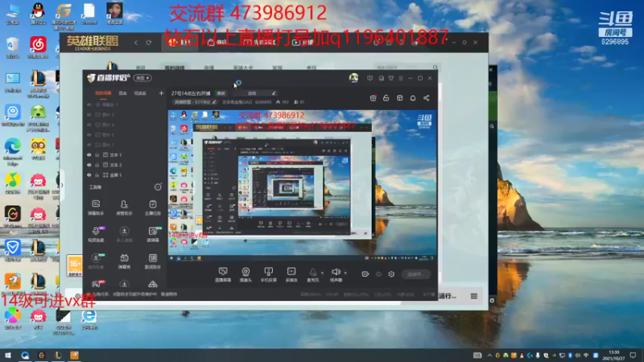644x362 pixels.
Task: Mute the speaker 扬声器 button
Action: 336,274
